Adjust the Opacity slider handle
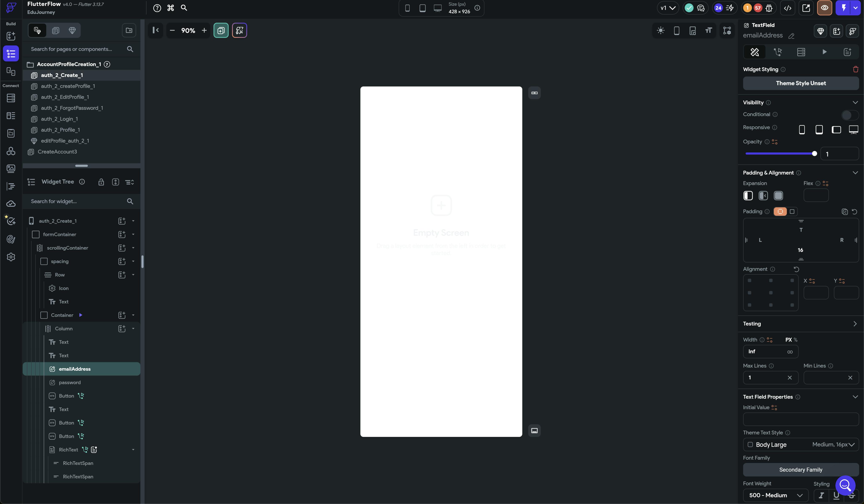 point(814,154)
